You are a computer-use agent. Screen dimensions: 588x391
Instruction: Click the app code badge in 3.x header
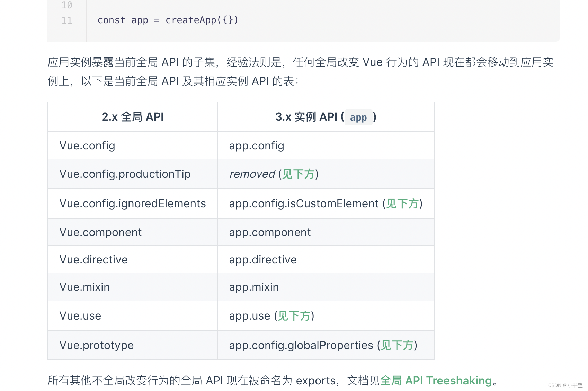point(358,118)
